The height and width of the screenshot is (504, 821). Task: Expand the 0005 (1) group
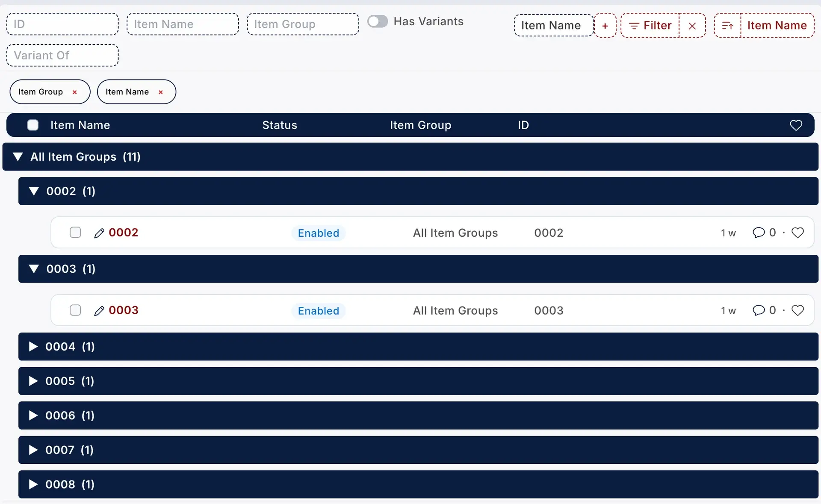point(33,381)
